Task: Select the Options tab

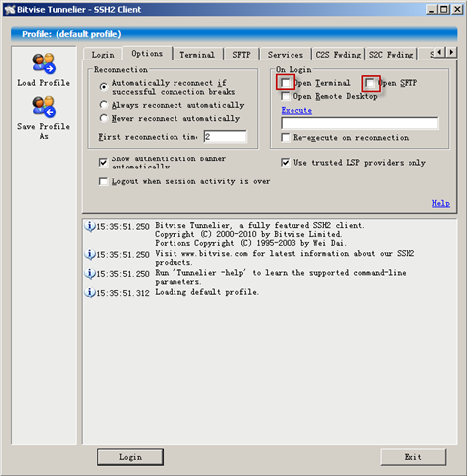Action: [147, 54]
